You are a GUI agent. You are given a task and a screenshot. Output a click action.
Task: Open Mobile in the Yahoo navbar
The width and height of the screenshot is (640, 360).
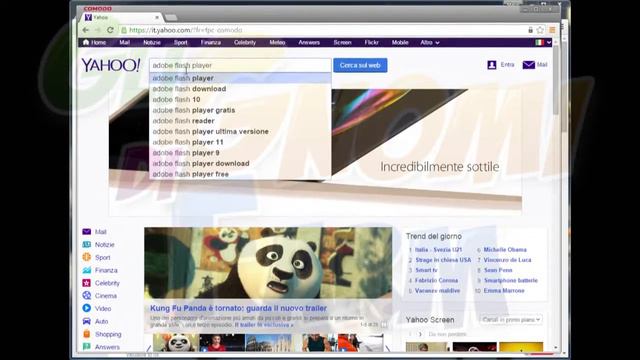(x=400, y=42)
